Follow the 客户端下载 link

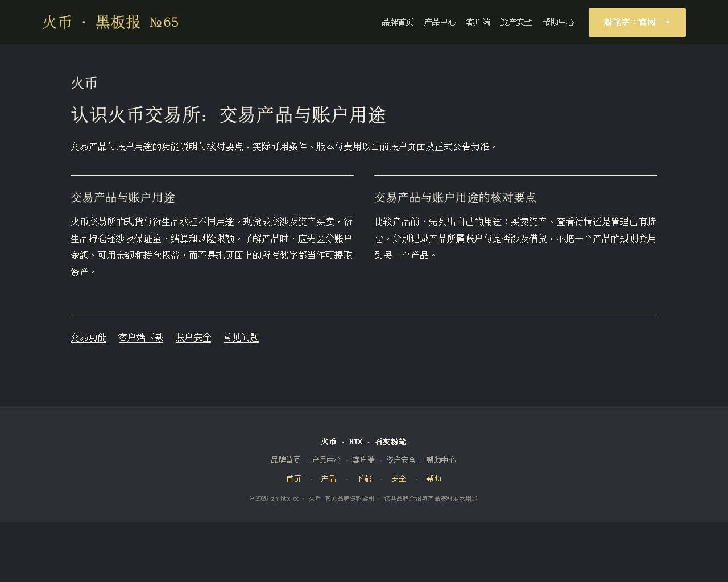click(141, 338)
